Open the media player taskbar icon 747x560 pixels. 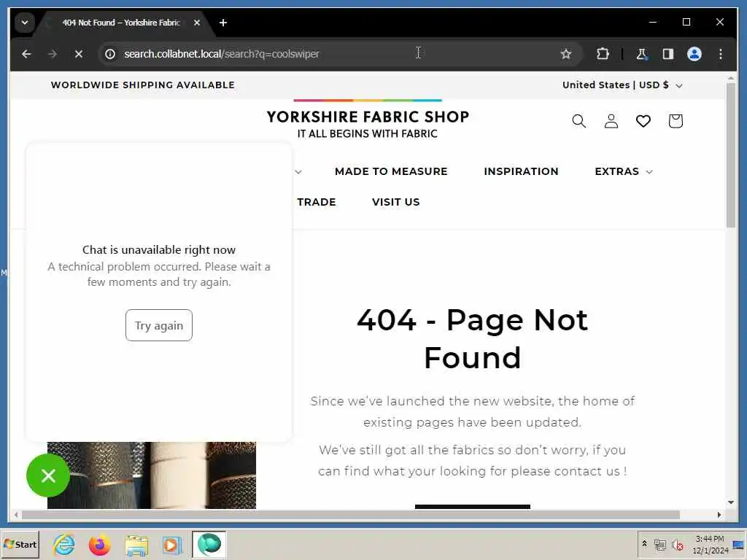[x=171, y=544]
